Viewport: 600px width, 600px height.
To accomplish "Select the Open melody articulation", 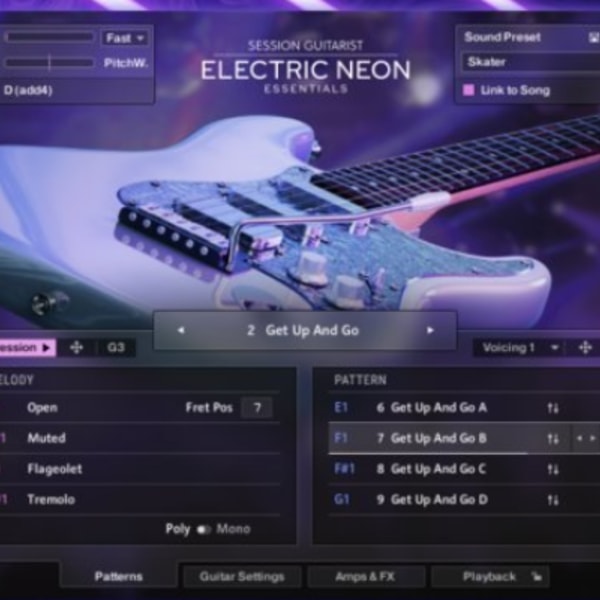I will pyautogui.click(x=42, y=408).
